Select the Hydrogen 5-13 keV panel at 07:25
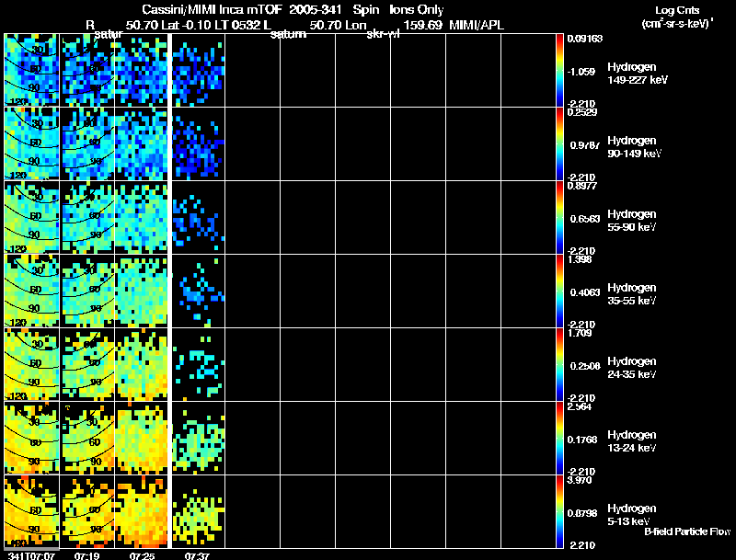The image size is (736, 560). 142,511
